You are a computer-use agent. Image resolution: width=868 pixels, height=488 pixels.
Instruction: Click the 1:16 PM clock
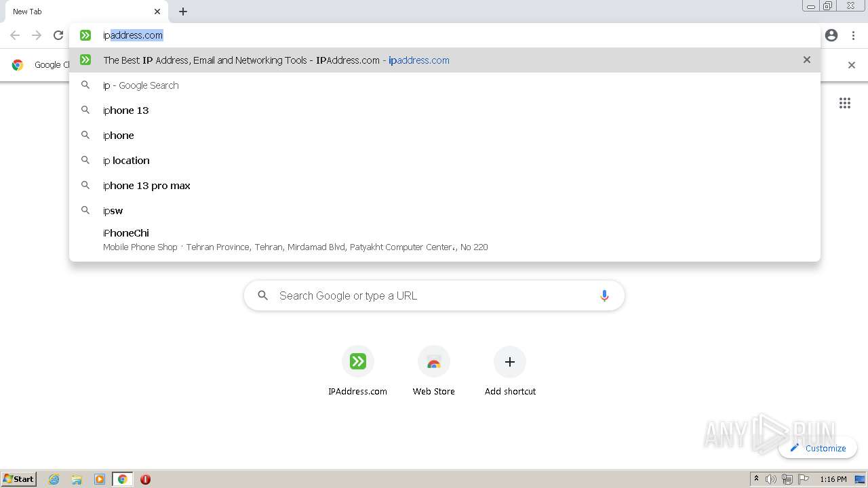point(833,479)
